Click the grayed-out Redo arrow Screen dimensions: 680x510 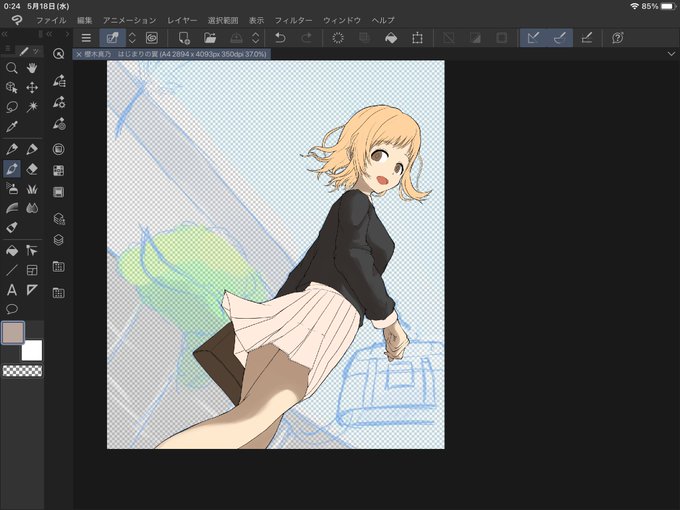(x=307, y=38)
